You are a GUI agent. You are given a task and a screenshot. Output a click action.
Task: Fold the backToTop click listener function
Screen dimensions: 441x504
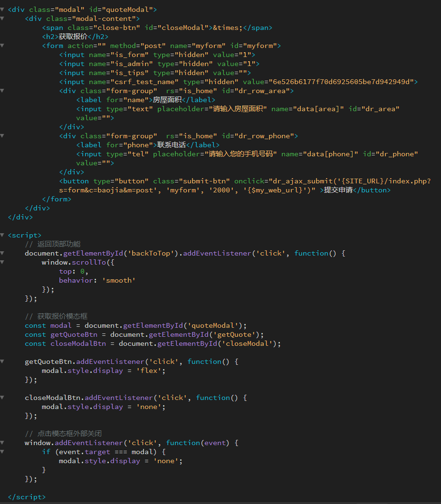pyautogui.click(x=2, y=253)
